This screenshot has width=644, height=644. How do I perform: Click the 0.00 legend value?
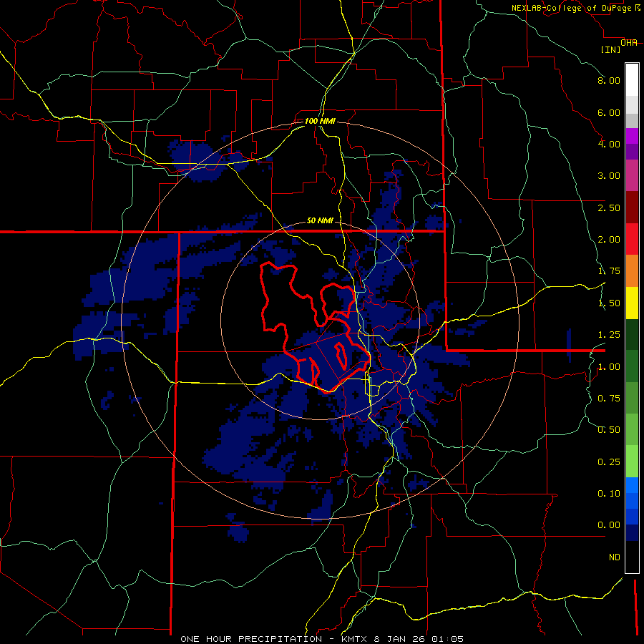coord(609,525)
